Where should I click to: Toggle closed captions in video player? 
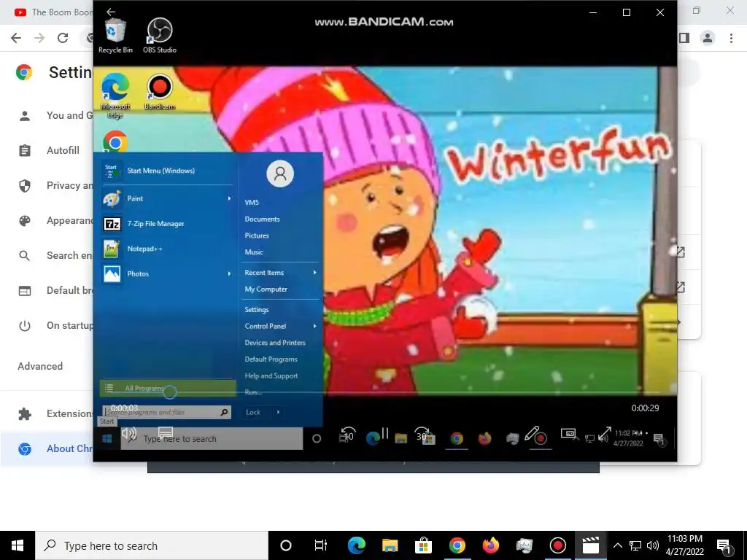click(166, 433)
